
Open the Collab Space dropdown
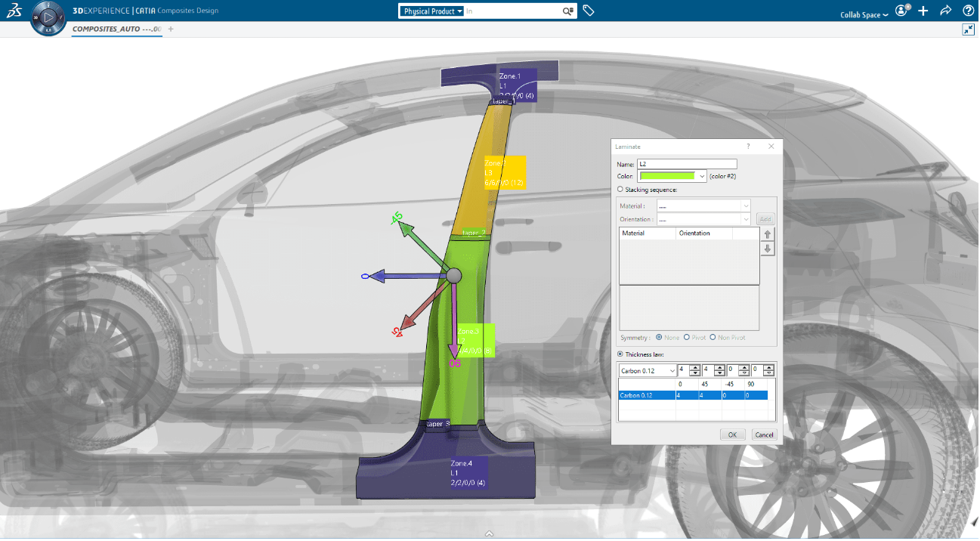click(864, 15)
